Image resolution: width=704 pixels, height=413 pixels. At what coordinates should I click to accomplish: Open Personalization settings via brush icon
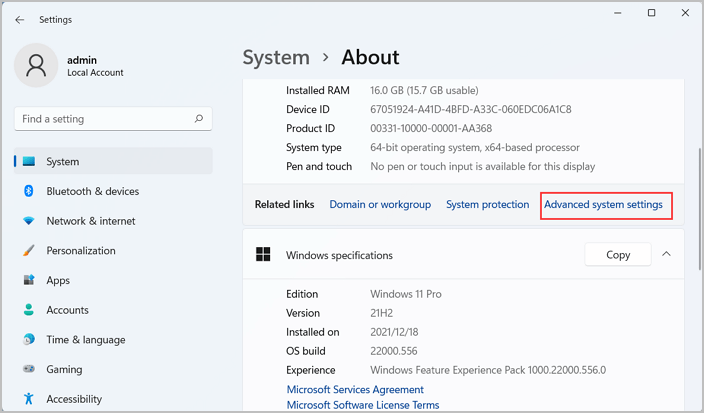click(28, 251)
